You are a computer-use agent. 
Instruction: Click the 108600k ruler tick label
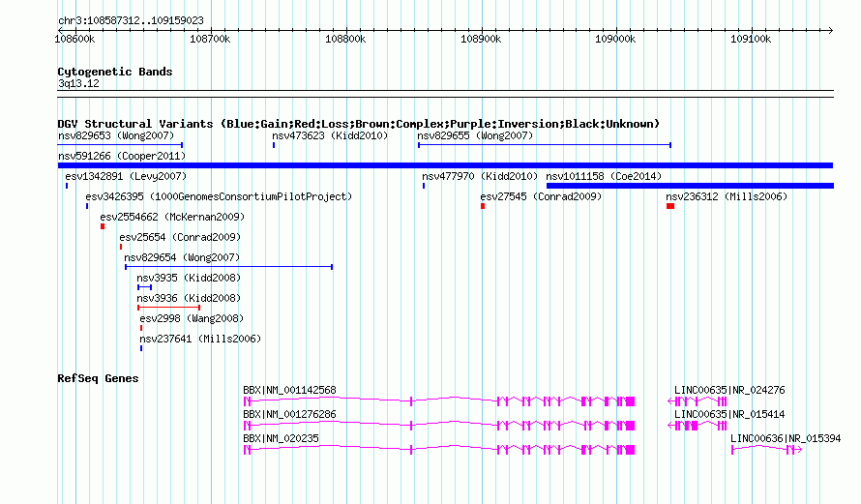74,39
